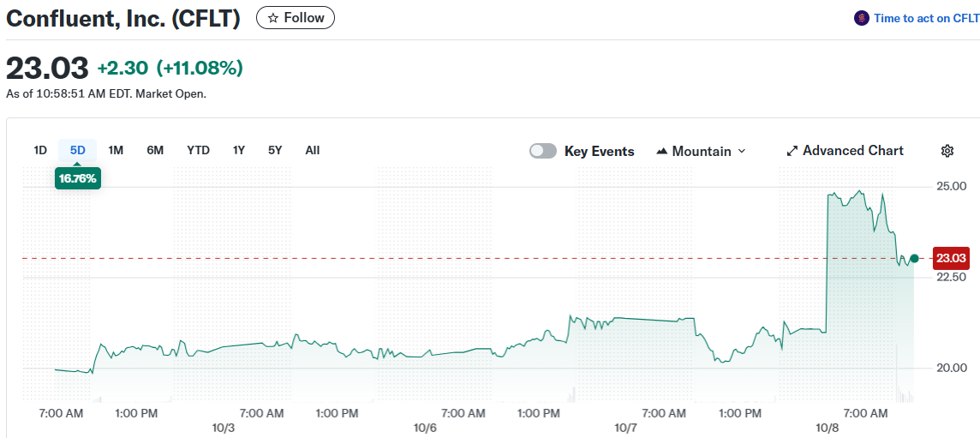Expand the Mountain chart type dropdown chevron

(x=742, y=151)
